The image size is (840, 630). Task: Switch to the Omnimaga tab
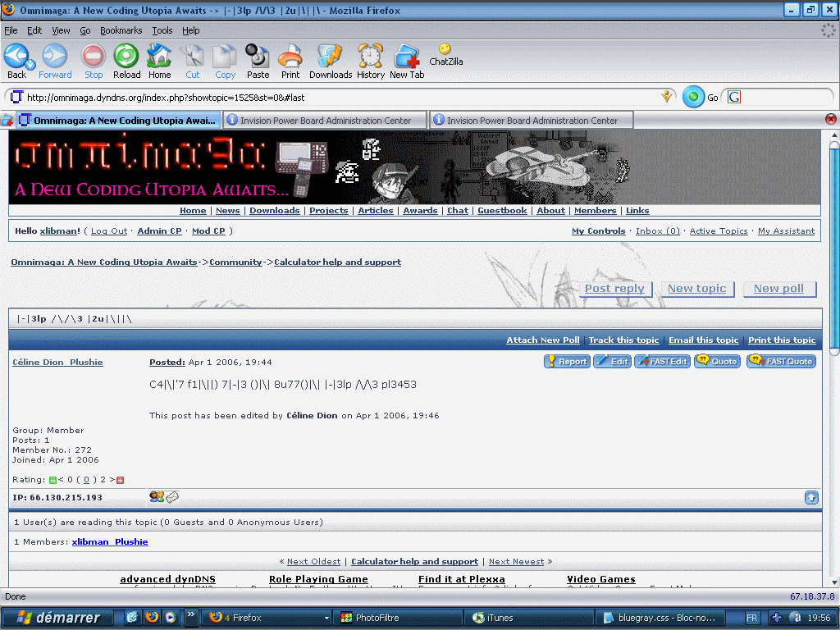[x=118, y=120]
